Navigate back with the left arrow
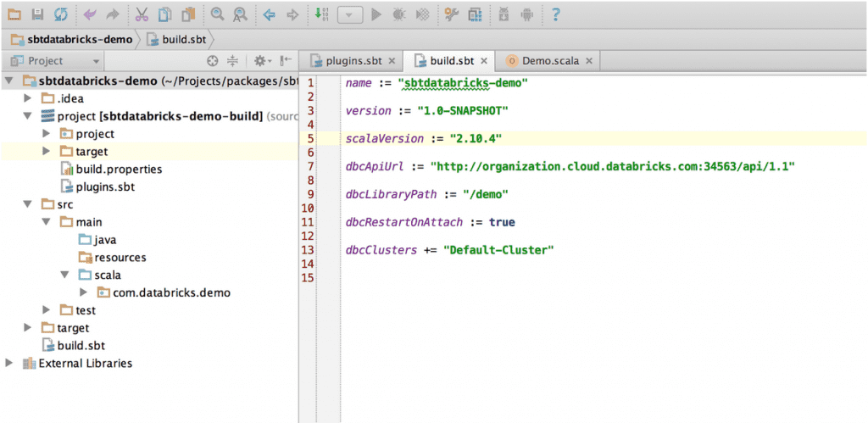 click(x=269, y=14)
